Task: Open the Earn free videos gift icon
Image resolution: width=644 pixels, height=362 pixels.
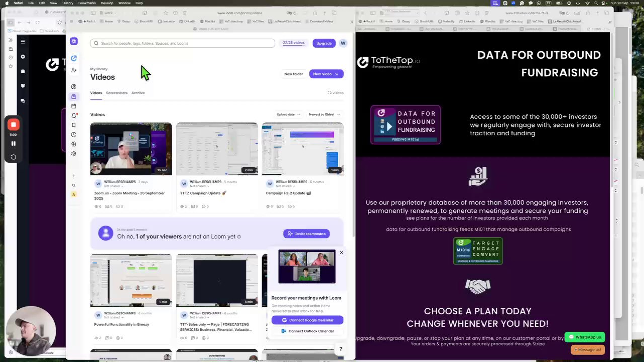Action: point(74,144)
